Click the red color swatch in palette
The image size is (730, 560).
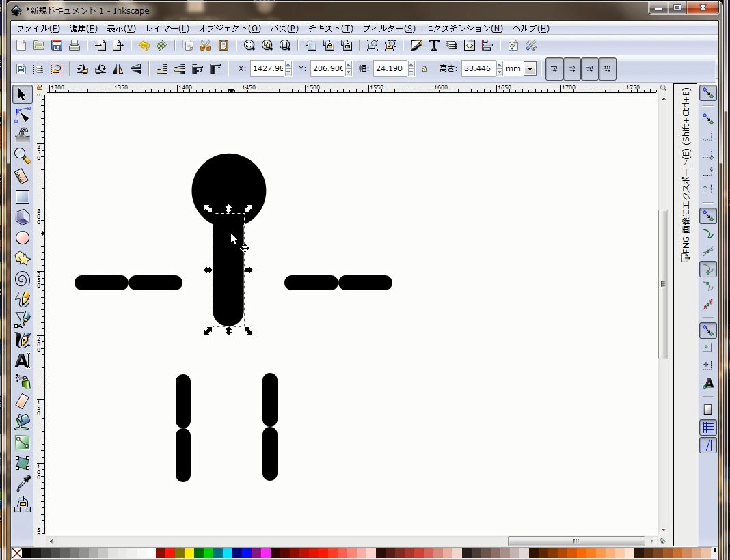point(170,553)
